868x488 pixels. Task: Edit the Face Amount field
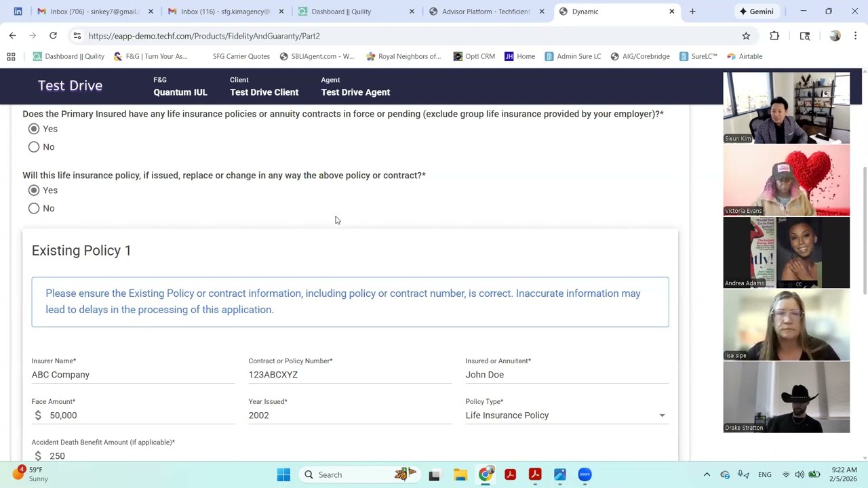click(133, 415)
